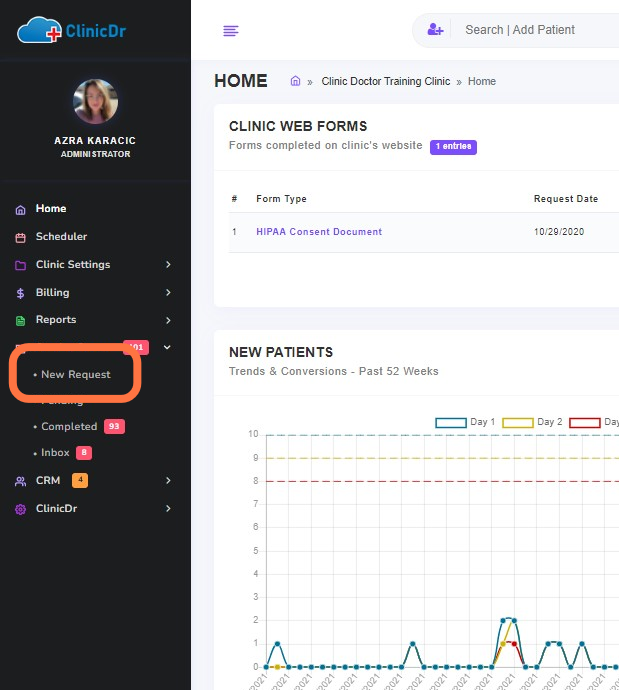Click the 1 entries badge

click(454, 147)
